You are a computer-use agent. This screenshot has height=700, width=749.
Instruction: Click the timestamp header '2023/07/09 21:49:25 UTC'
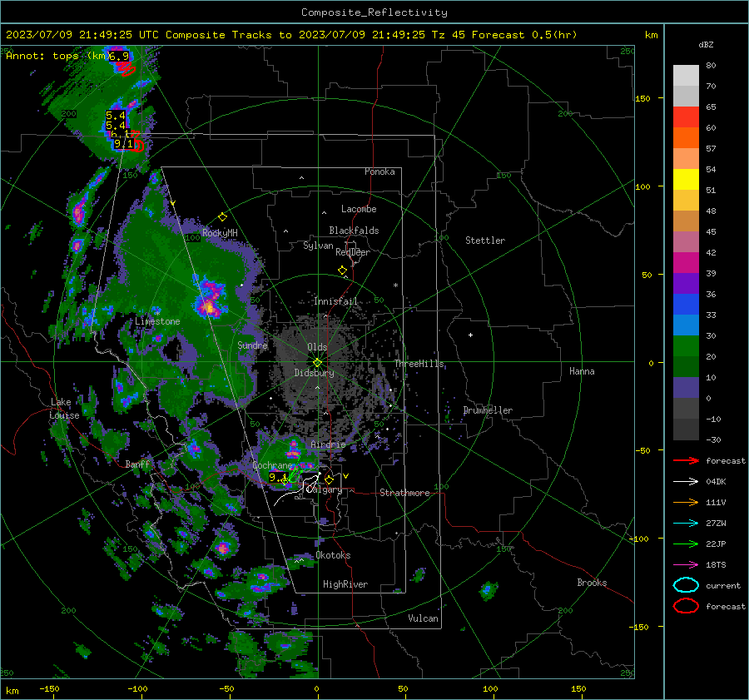point(82,35)
